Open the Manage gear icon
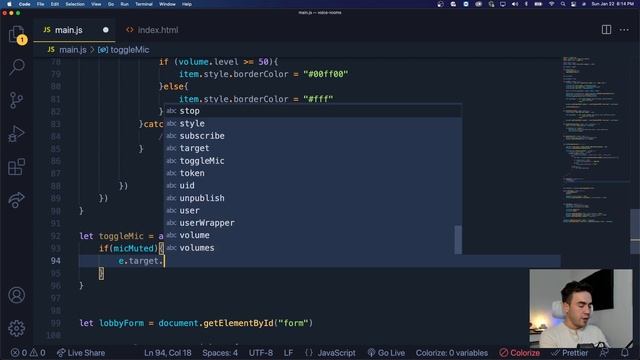This screenshot has height=360, width=640. [17, 328]
